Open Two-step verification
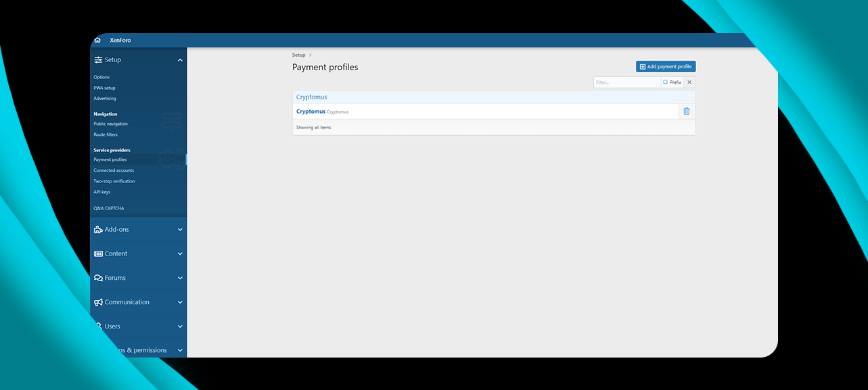This screenshot has width=868, height=390. coord(114,181)
